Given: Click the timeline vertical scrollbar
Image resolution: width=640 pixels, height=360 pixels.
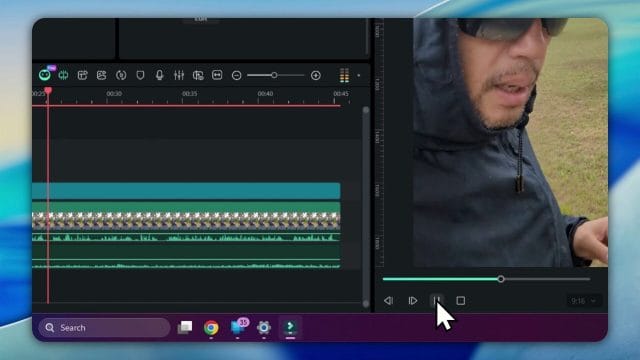Looking at the screenshot, I should point(366,207).
